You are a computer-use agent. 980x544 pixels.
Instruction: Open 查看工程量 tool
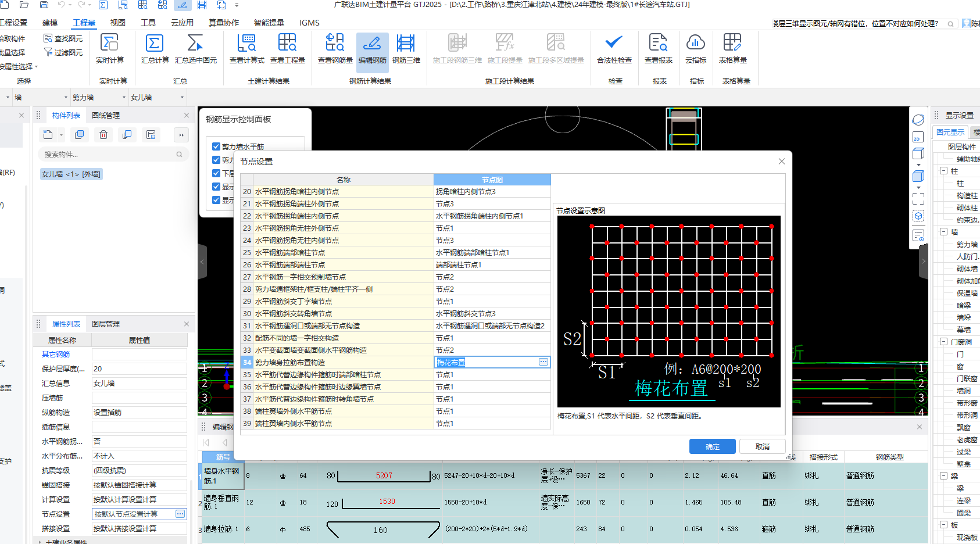pyautogui.click(x=288, y=49)
